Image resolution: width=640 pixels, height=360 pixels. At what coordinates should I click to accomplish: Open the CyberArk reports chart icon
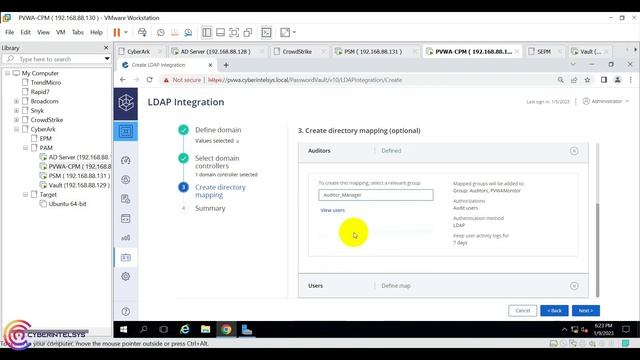[126, 238]
